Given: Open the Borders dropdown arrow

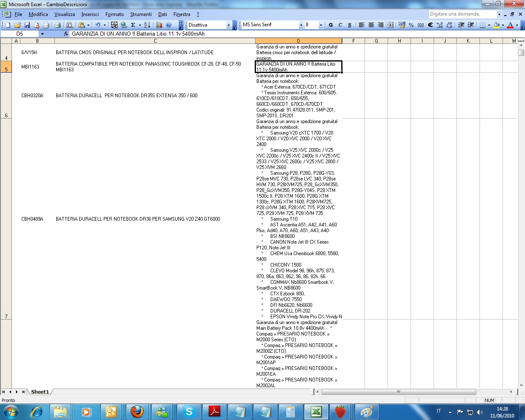Looking at the screenshot, I should (489, 25).
